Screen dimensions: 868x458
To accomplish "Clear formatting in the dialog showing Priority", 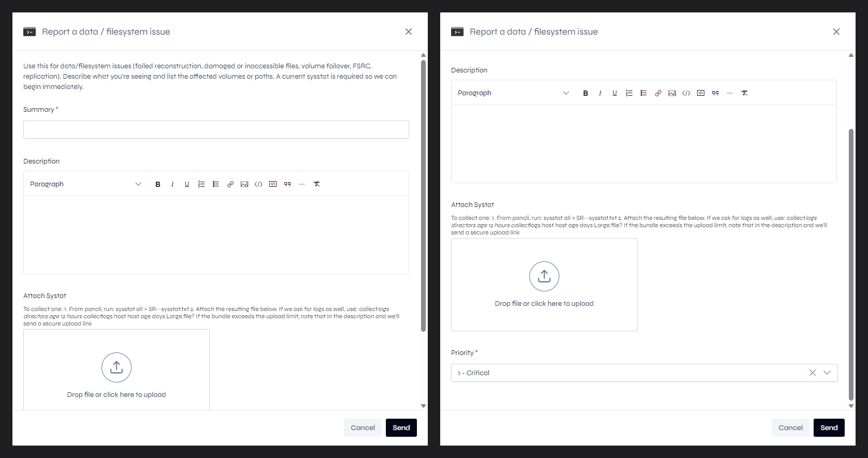I will (744, 93).
